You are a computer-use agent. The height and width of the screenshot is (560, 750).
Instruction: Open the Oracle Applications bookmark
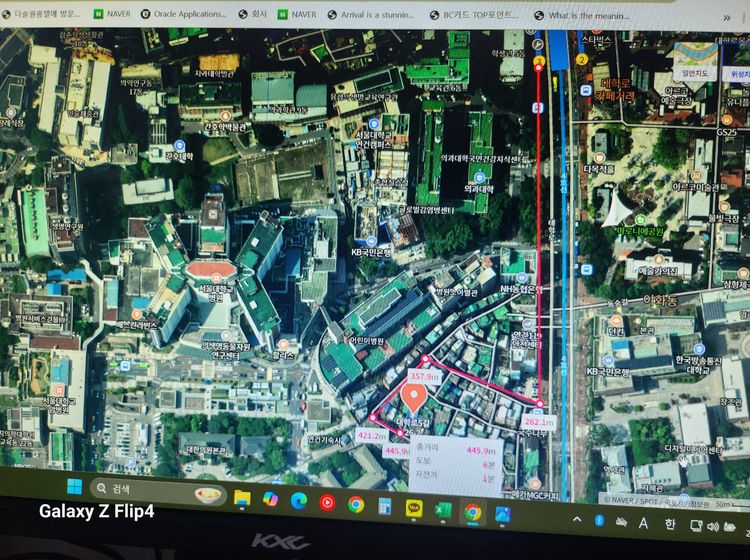pyautogui.click(x=184, y=14)
